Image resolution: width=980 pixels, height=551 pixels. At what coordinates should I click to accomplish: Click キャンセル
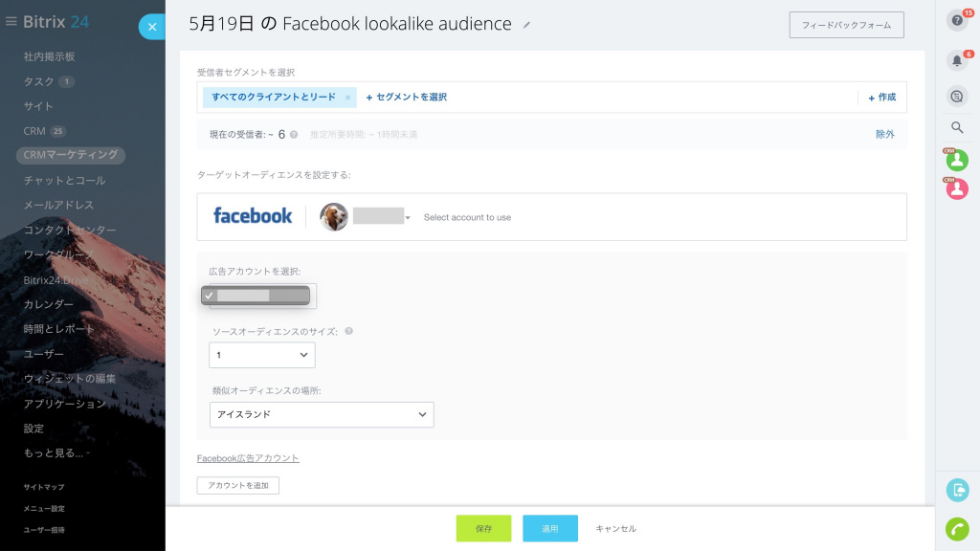click(x=615, y=528)
